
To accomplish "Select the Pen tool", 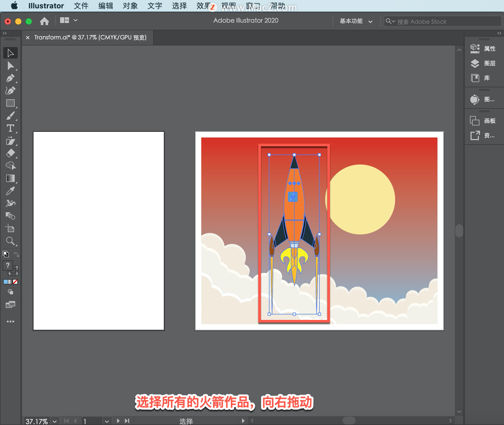I will tap(10, 78).
